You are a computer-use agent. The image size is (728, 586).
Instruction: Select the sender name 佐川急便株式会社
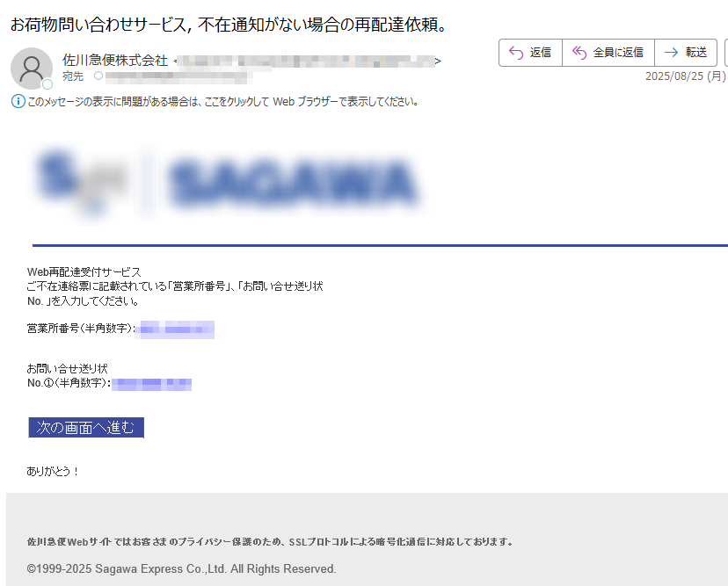[x=114, y=61]
